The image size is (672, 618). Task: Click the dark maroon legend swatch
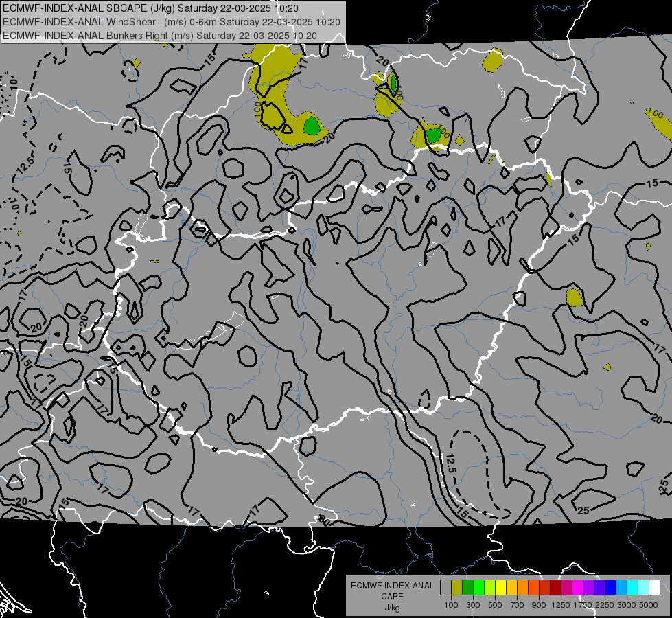point(556,588)
